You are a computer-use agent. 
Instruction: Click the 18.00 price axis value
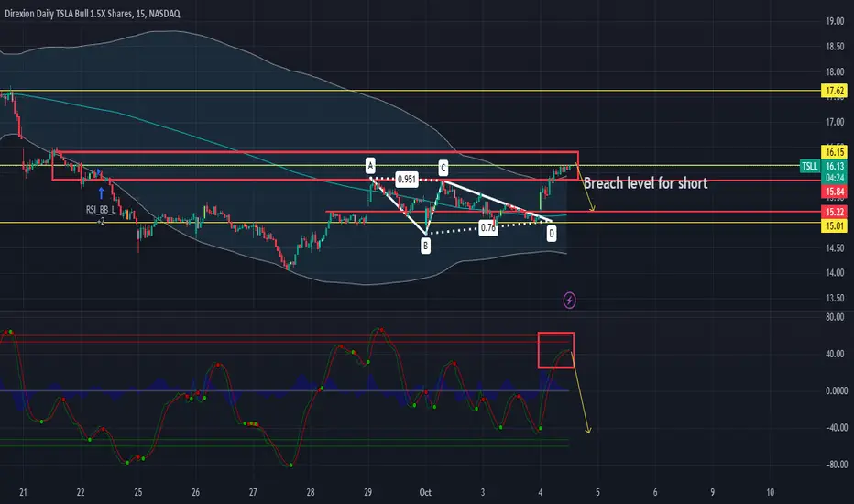835,71
